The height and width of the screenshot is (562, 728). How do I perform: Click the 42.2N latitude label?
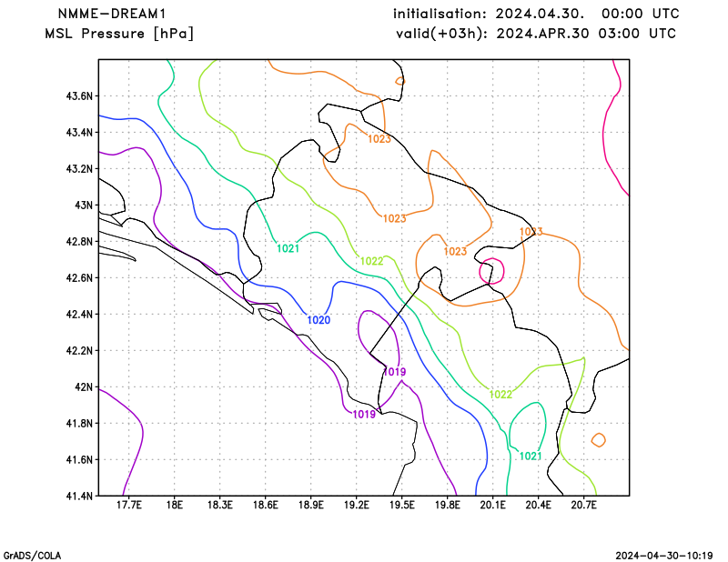79,351
